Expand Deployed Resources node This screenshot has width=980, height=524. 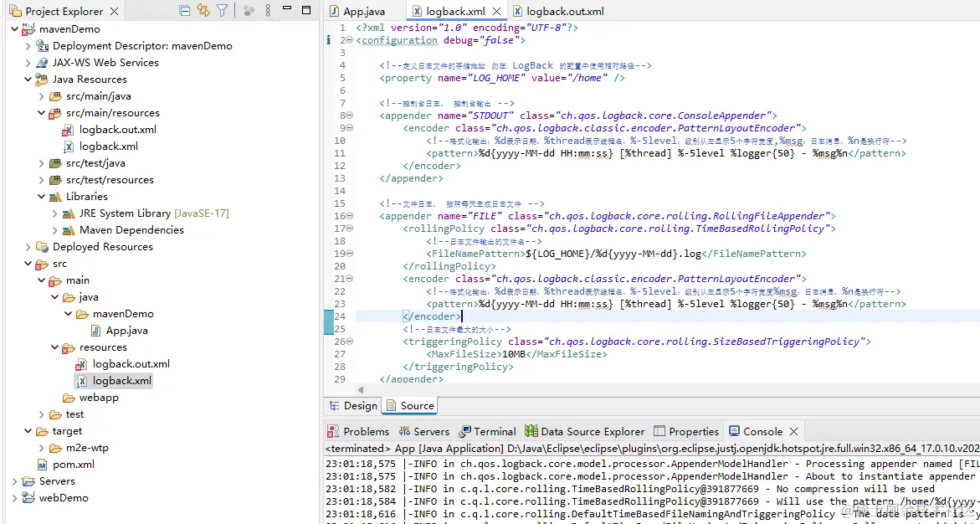pyautogui.click(x=28, y=247)
